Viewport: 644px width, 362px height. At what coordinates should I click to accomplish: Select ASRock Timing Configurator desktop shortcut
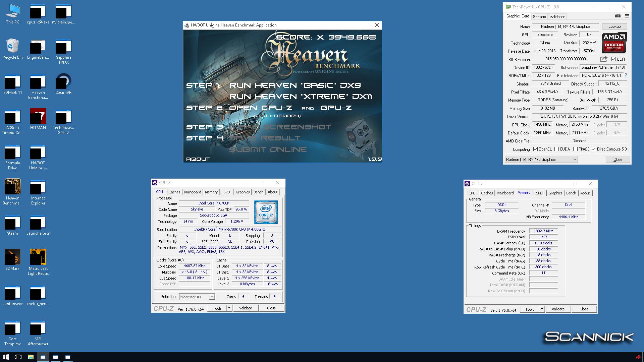(x=12, y=122)
